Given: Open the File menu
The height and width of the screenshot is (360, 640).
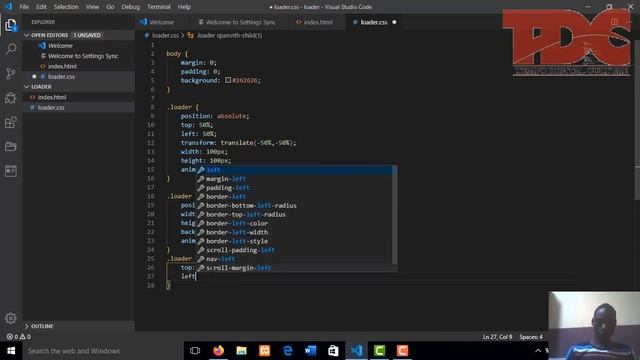Looking at the screenshot, I should 24,7.
